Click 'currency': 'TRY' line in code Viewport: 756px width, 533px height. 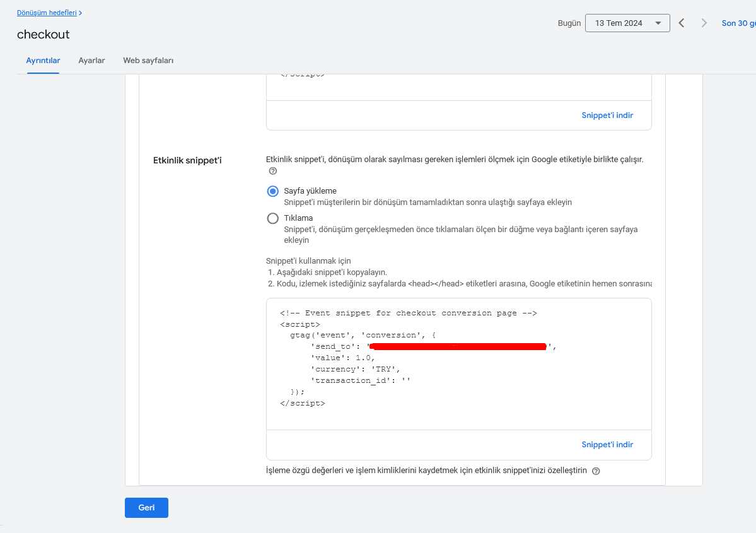tap(356, 369)
